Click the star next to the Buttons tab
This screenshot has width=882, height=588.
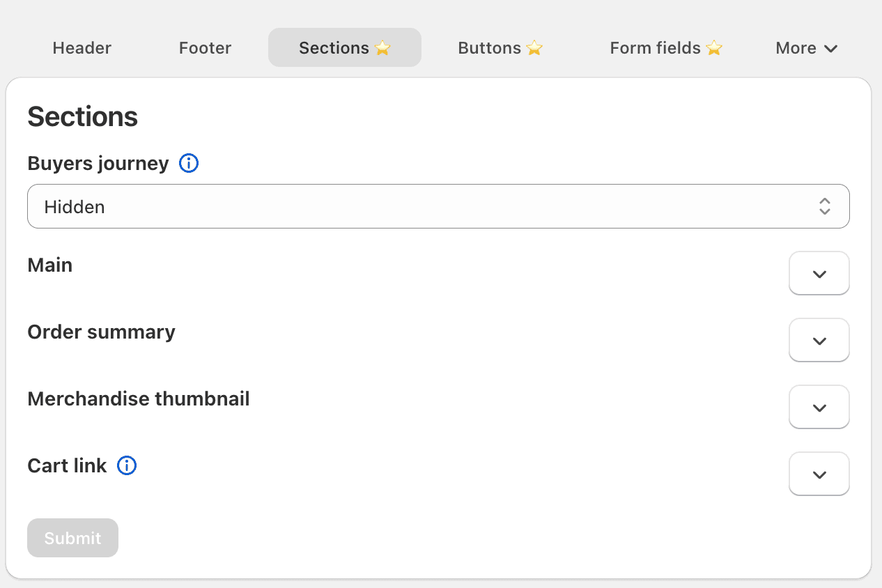point(534,48)
